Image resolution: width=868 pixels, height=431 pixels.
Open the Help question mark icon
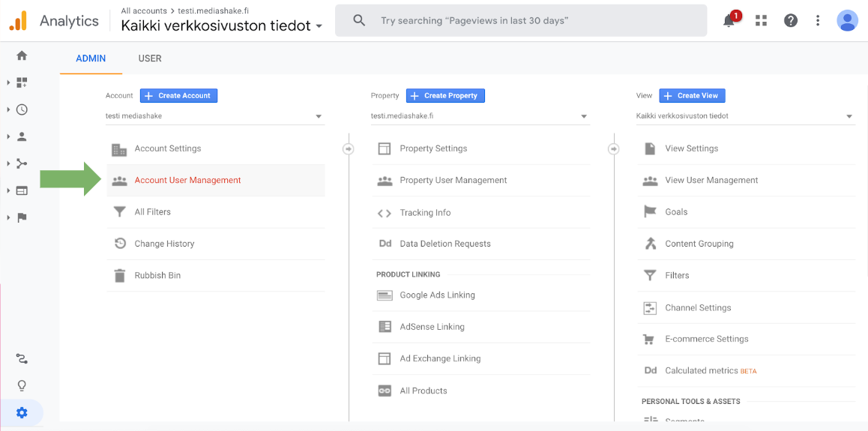791,21
